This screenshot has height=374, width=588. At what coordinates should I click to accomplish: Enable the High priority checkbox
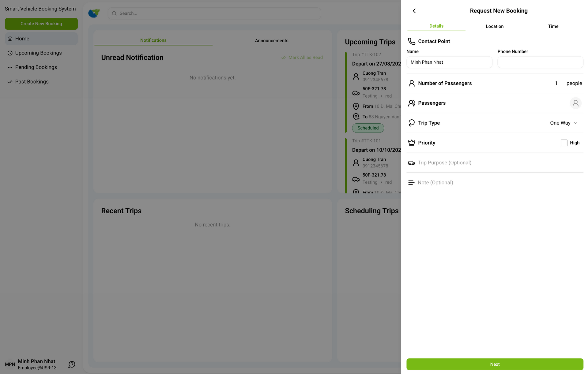click(564, 143)
